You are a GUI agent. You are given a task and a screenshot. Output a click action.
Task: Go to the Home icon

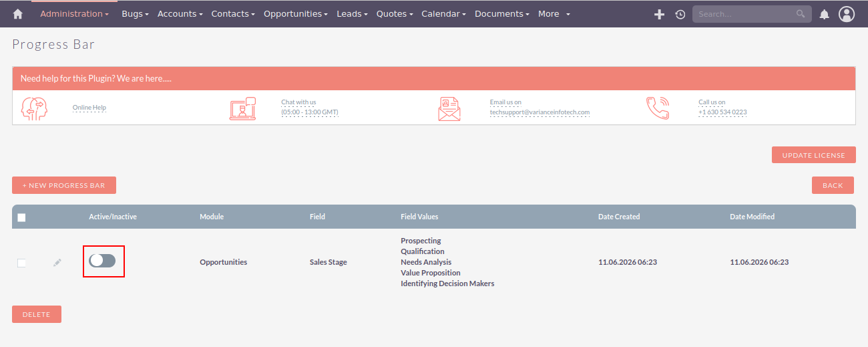18,14
